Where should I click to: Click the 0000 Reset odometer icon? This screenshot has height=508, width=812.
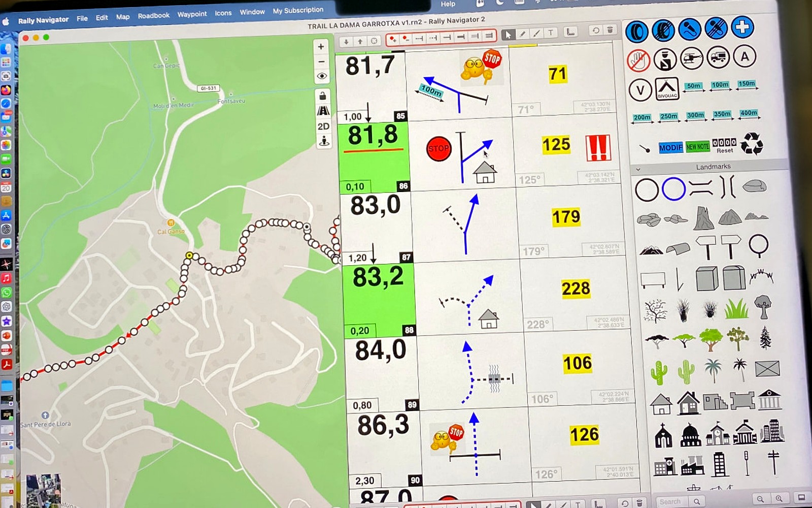coord(724,145)
